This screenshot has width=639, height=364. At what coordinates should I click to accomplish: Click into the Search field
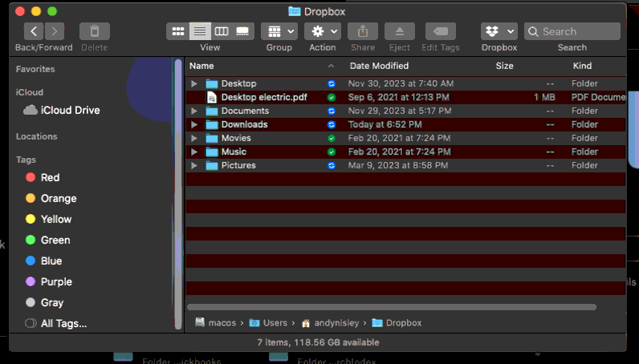click(572, 31)
